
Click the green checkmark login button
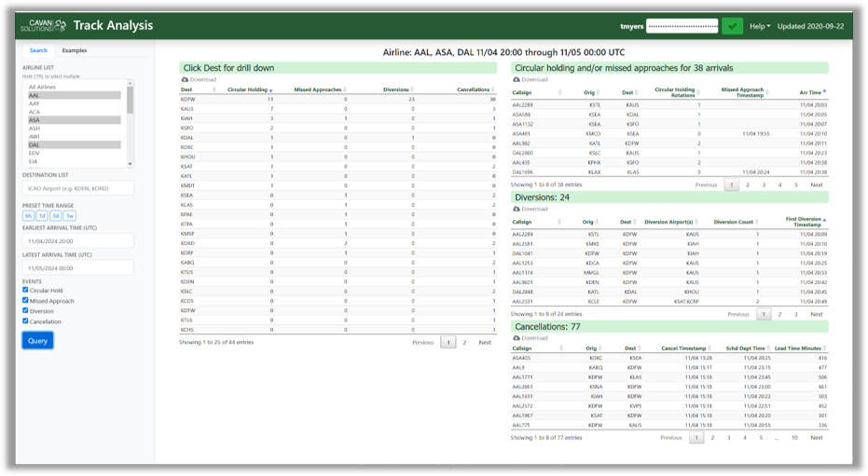point(732,26)
